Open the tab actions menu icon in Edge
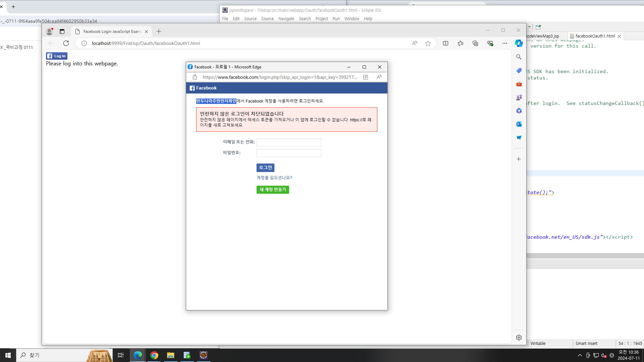Image resolution: width=644 pixels, height=362 pixels. coord(62,32)
